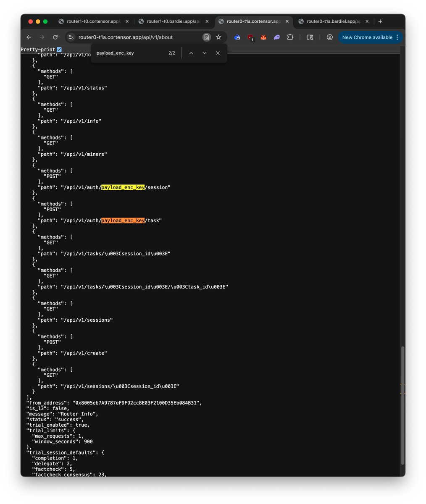
Task: Close the router0-t1a.cortensor.app tab
Action: pyautogui.click(x=287, y=21)
